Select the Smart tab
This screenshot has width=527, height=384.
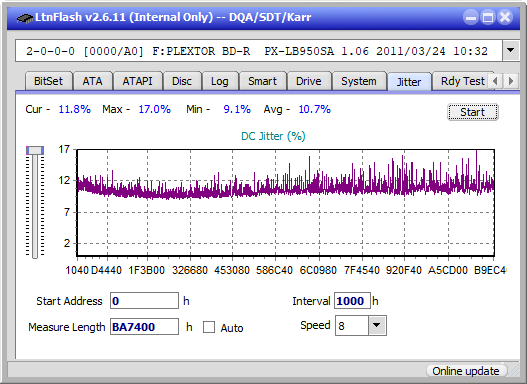(262, 81)
